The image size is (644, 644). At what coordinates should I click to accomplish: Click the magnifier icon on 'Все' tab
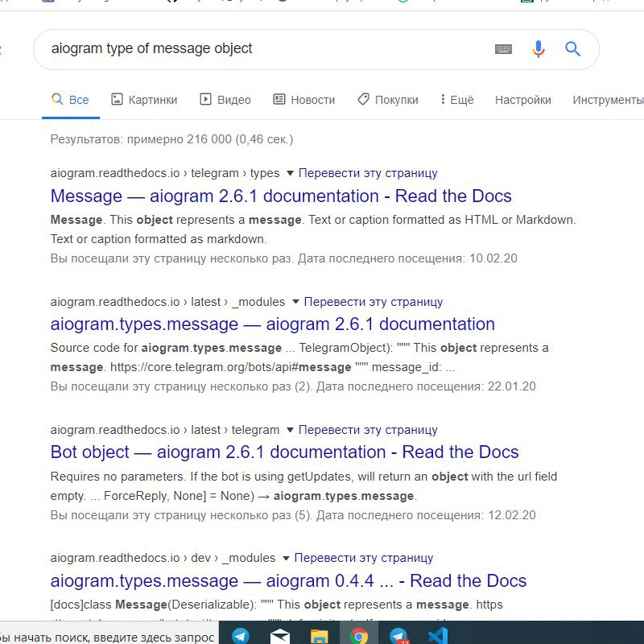click(x=57, y=99)
